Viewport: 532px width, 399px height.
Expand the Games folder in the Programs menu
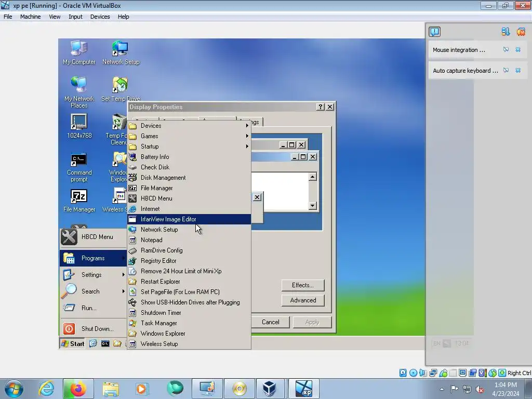click(189, 136)
